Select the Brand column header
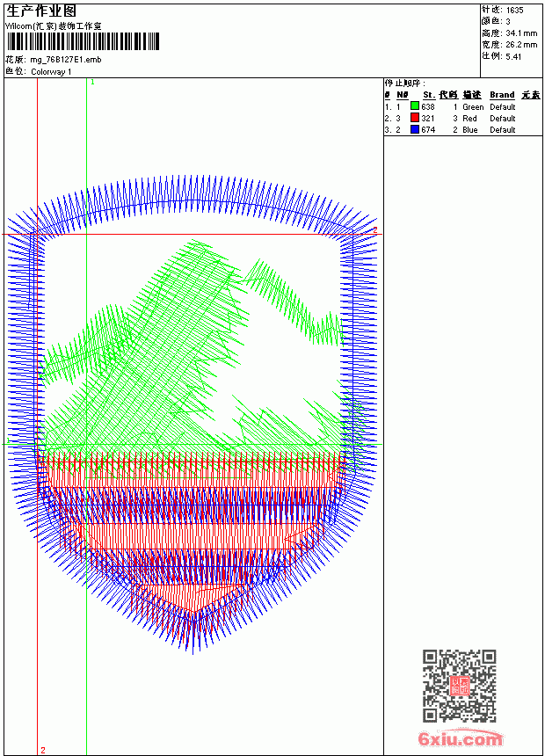 502,95
